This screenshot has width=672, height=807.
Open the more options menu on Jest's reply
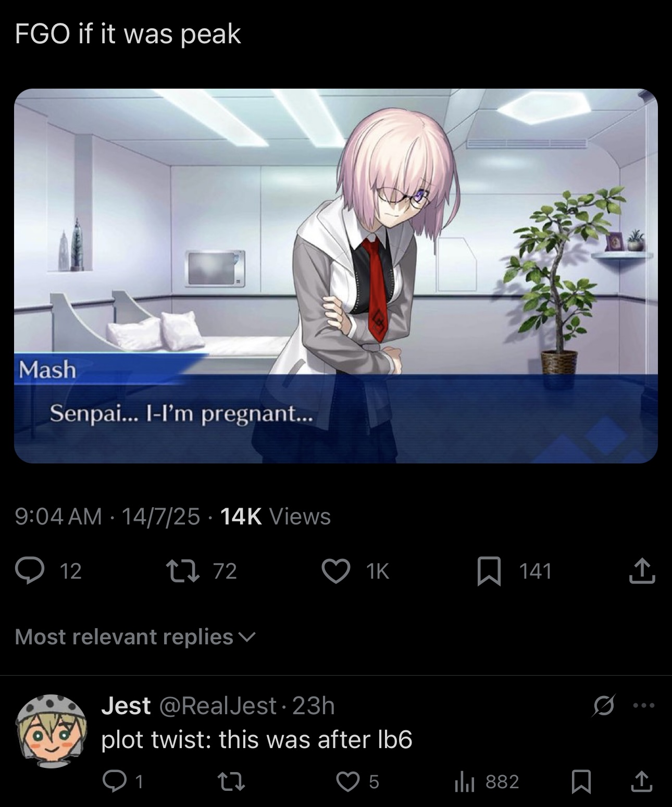pyautogui.click(x=643, y=705)
